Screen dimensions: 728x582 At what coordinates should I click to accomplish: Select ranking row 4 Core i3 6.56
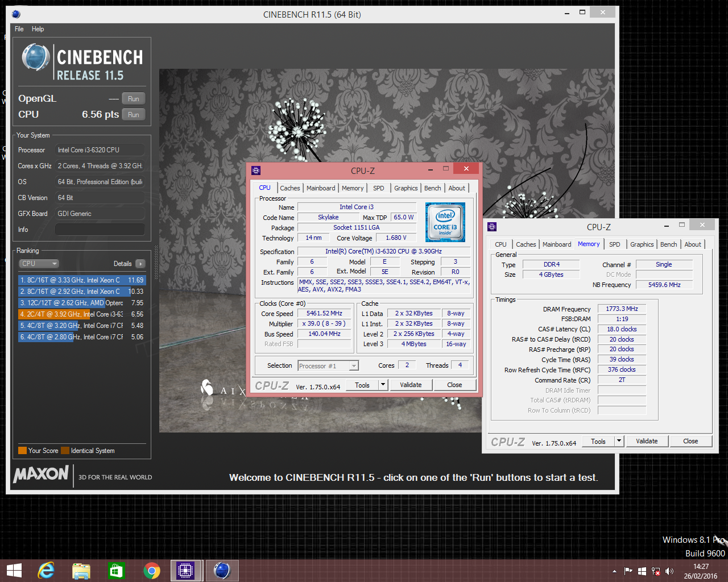[x=82, y=314]
